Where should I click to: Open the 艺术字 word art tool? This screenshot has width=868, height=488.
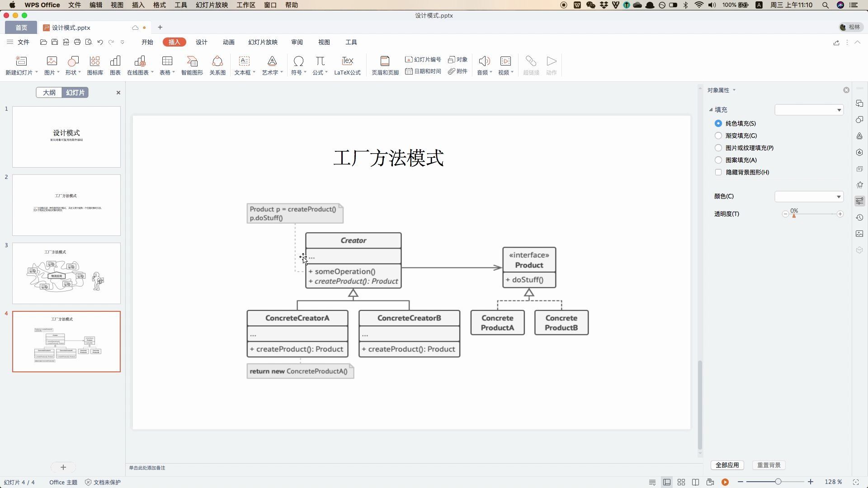tap(272, 61)
